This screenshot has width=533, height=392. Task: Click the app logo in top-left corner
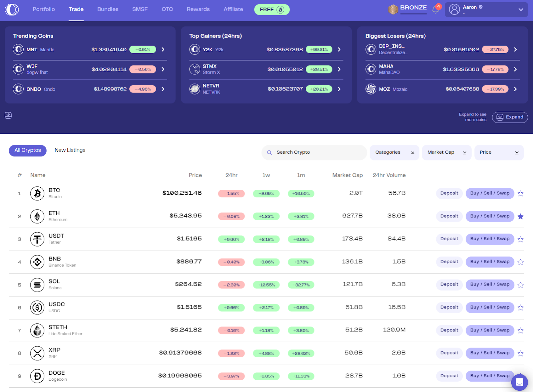click(x=12, y=10)
